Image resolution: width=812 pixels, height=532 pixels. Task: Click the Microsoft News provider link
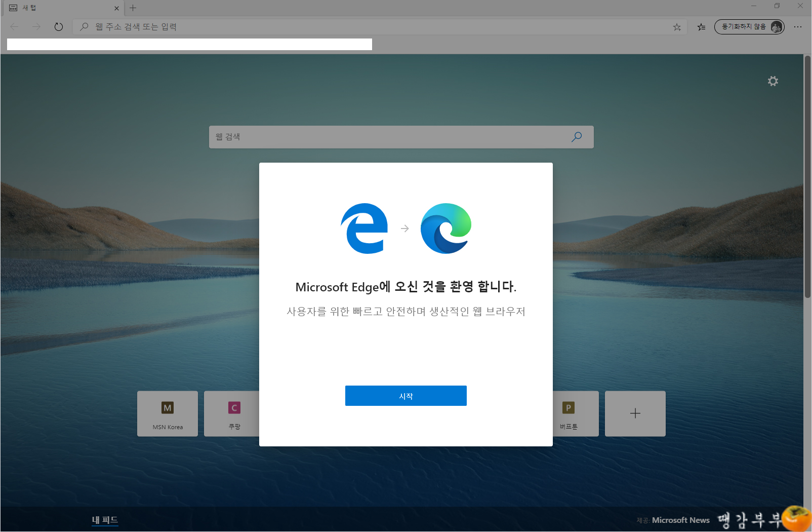[680, 520]
